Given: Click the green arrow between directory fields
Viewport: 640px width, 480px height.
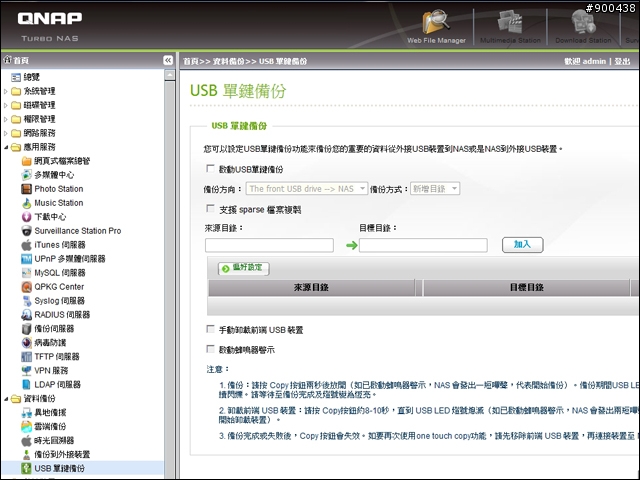Looking at the screenshot, I should (x=351, y=245).
